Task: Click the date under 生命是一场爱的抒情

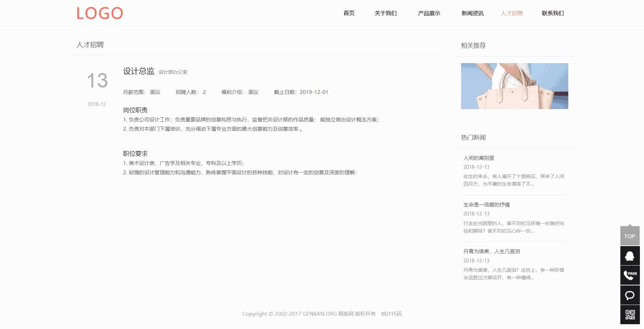Action: [476, 214]
